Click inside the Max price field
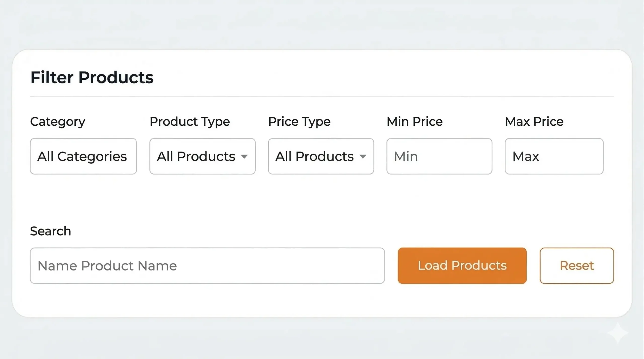 (553, 156)
